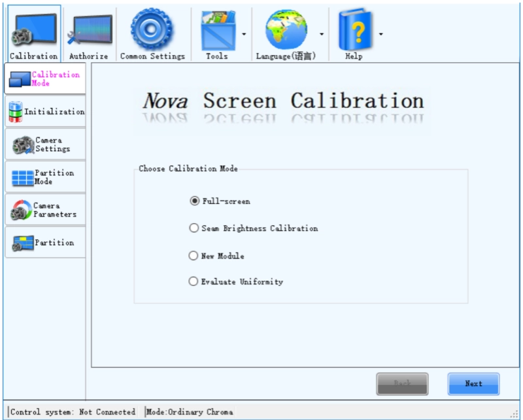The image size is (523, 420).
Task: Click the resize grip in the status bar corner
Action: tap(515, 414)
